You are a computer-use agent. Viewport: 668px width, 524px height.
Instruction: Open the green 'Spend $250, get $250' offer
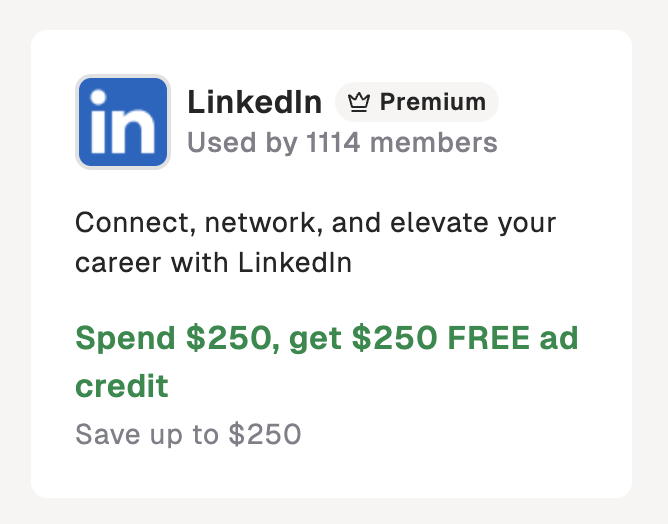(326, 339)
